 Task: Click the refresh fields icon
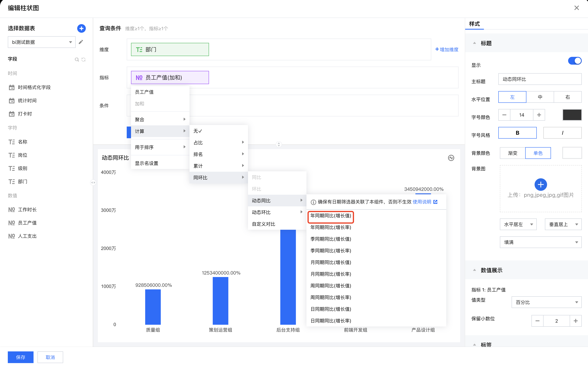point(84,59)
